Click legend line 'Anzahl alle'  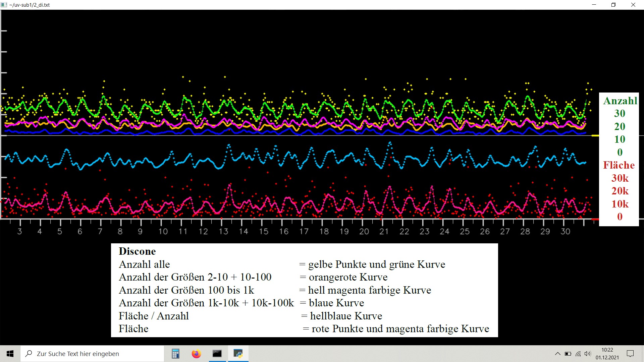coord(144,264)
